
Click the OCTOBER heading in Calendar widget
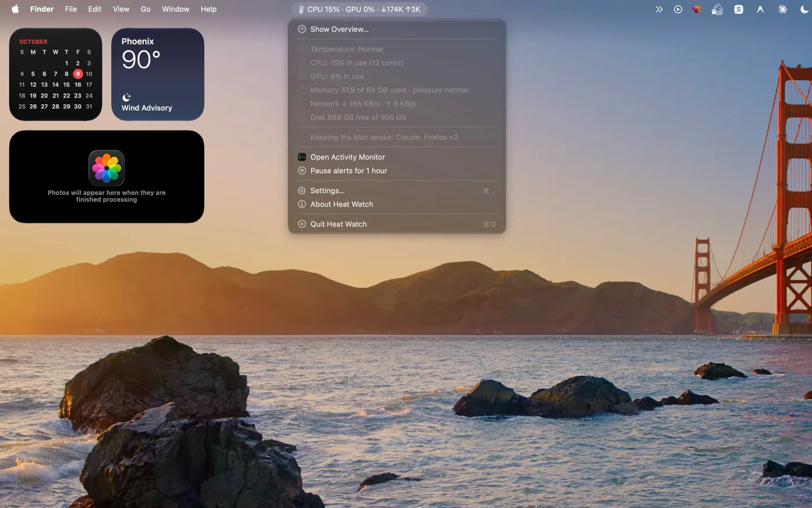coord(33,42)
